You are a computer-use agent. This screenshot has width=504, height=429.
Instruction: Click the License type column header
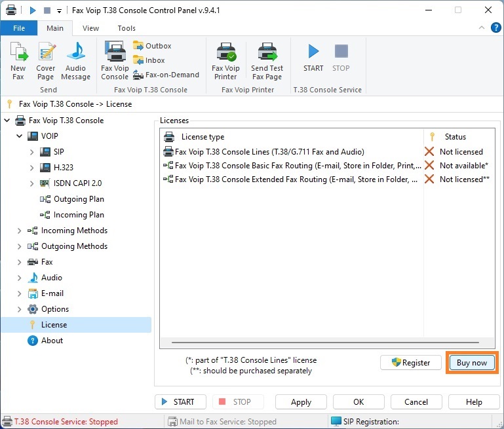(x=292, y=137)
